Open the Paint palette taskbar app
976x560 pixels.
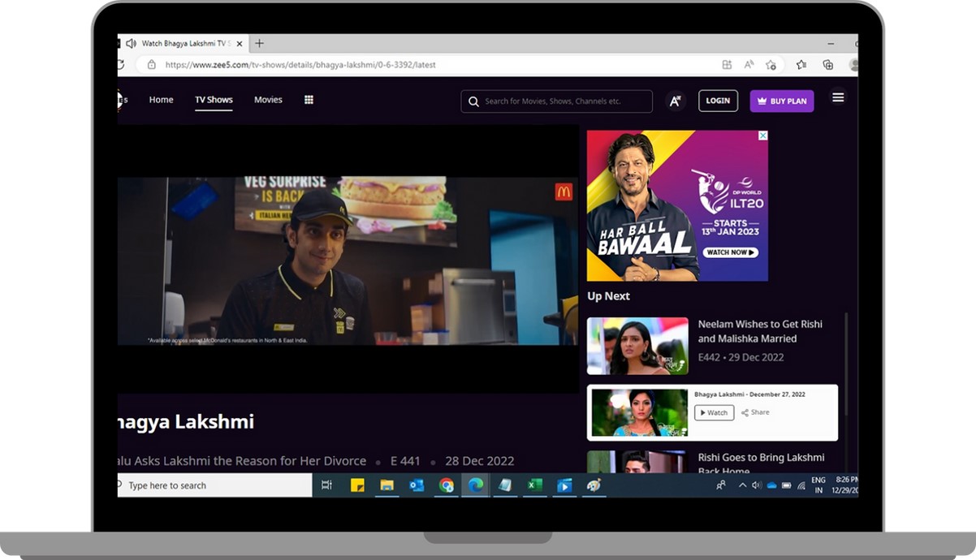[x=594, y=485]
